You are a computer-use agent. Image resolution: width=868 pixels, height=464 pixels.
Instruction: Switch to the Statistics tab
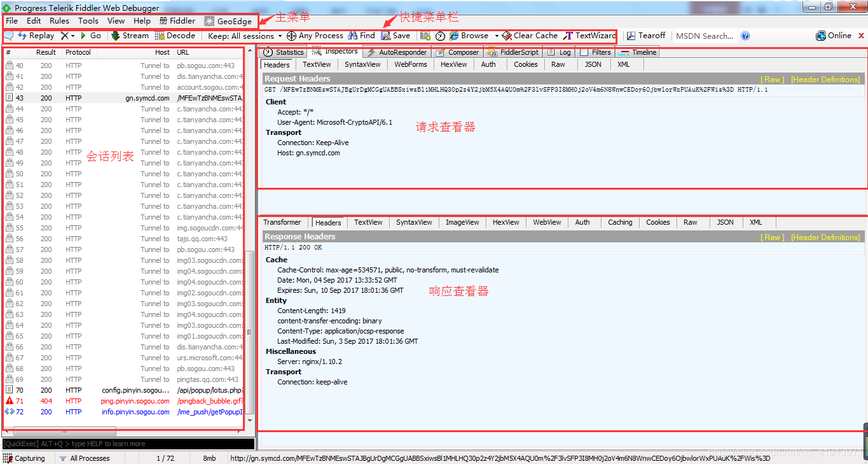[284, 52]
